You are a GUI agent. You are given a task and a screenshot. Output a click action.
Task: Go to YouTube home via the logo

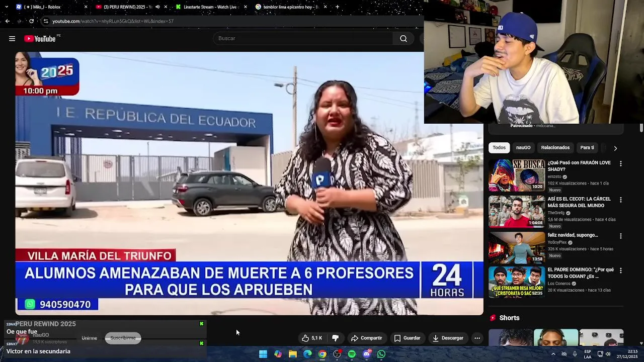pos(40,39)
